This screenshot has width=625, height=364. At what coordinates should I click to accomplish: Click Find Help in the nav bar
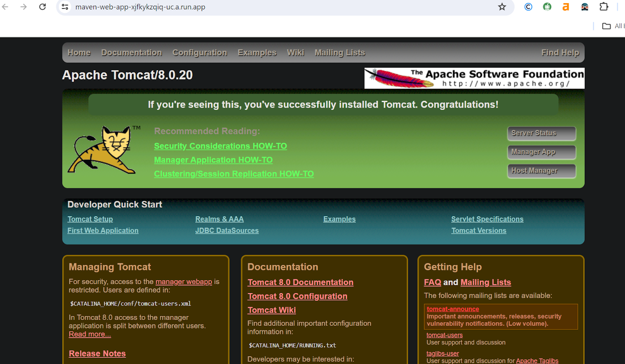point(560,53)
